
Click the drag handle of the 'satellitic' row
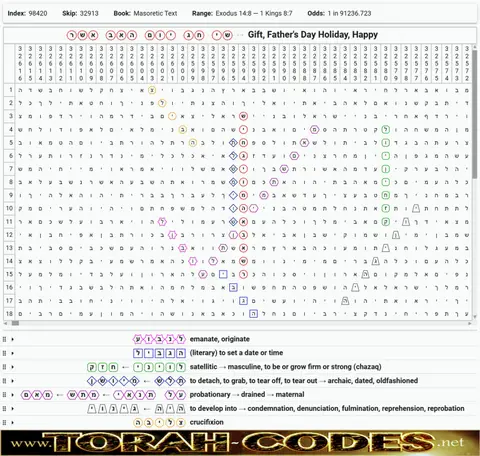[4, 367]
